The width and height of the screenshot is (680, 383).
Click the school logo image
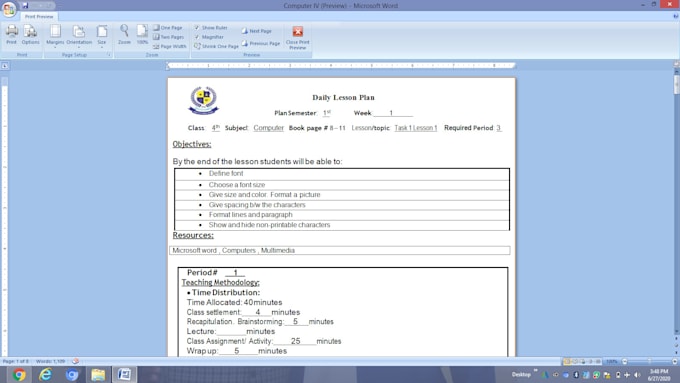point(203,100)
